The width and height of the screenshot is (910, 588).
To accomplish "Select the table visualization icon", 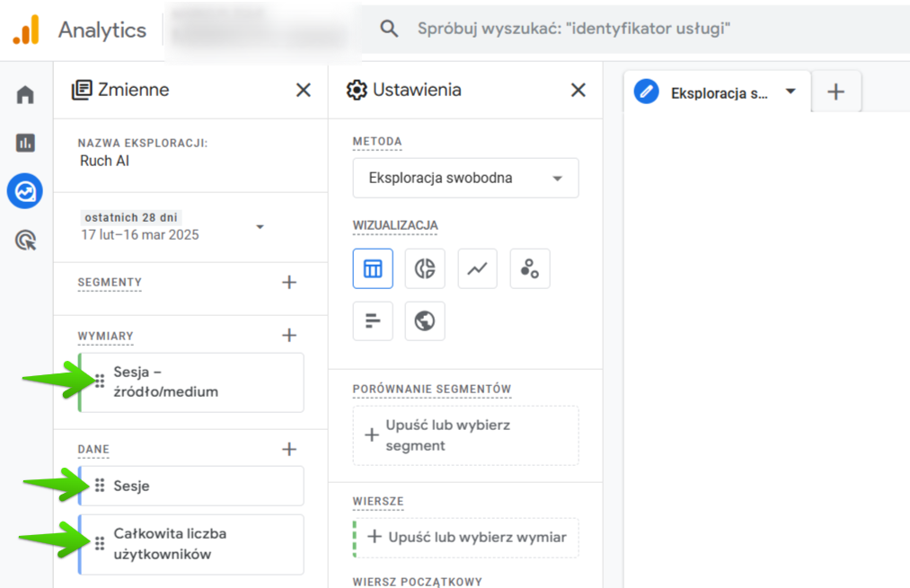I will click(x=373, y=268).
